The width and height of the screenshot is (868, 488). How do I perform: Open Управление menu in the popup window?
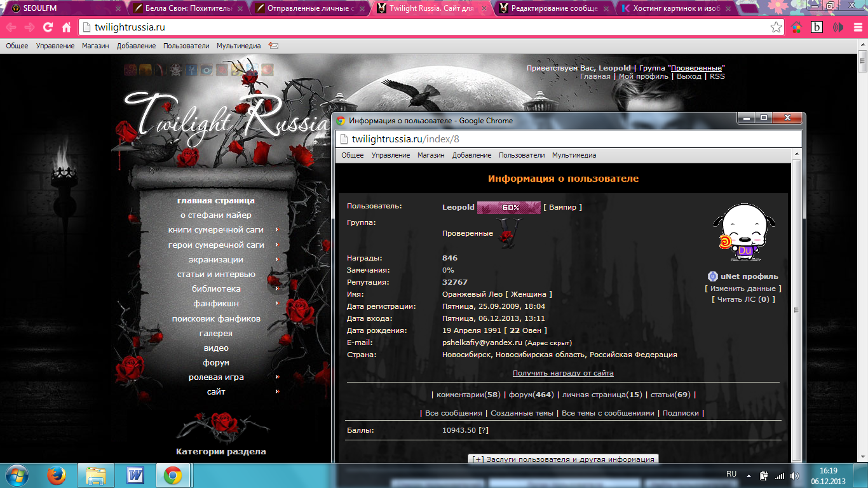click(x=391, y=155)
